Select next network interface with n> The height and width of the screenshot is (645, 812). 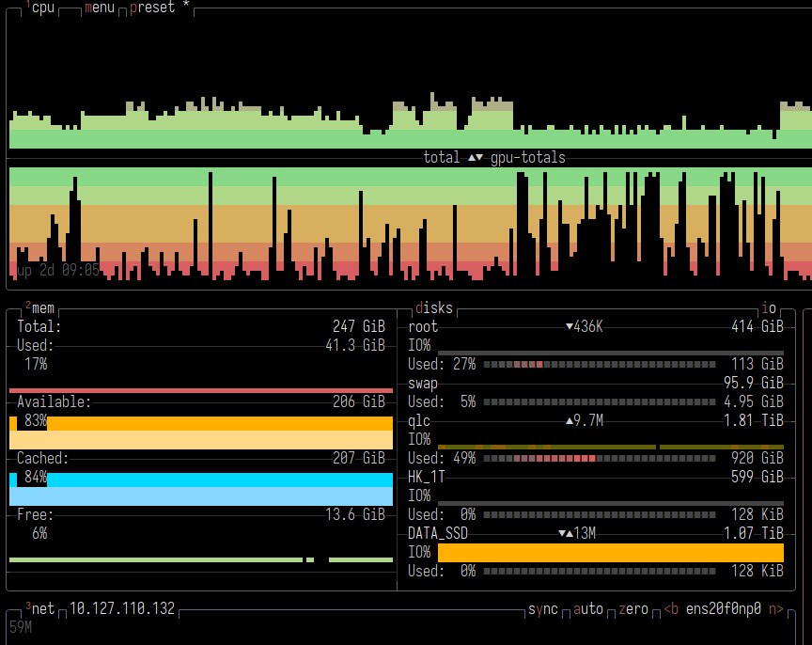pos(775,609)
